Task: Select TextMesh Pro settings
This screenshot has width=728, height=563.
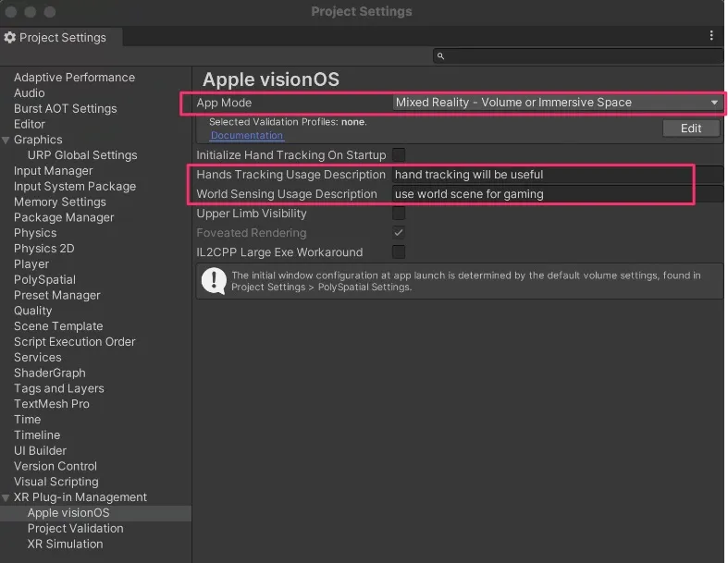Action: tap(52, 404)
